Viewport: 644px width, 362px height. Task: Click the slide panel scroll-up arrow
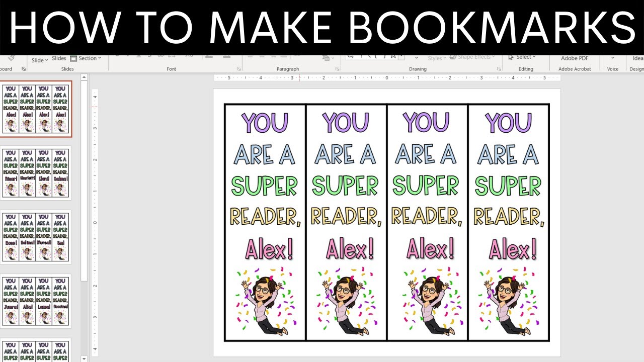pyautogui.click(x=84, y=77)
